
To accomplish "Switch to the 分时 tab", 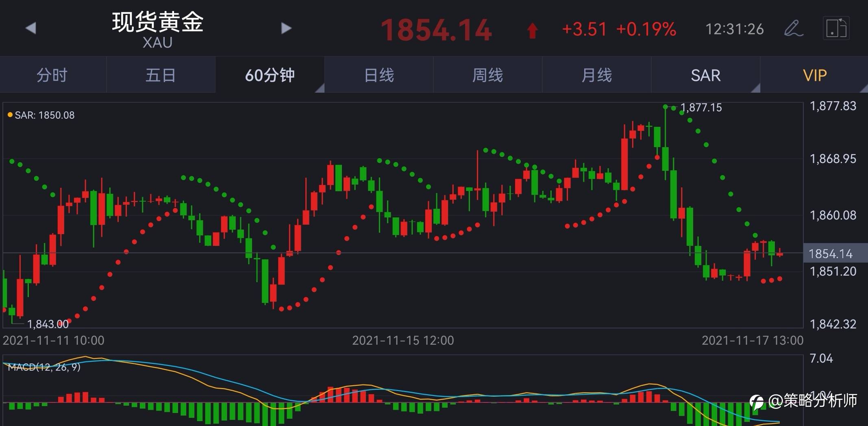I will point(53,75).
